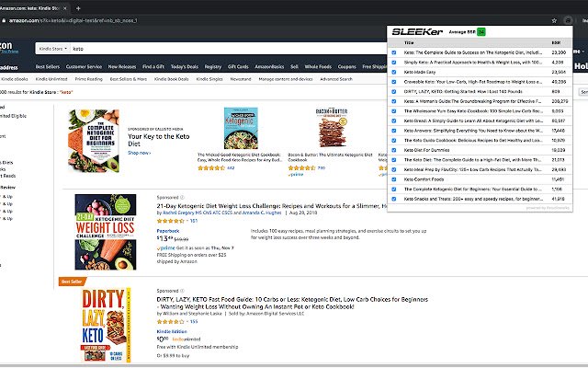Click the Title column header in Sleeker

click(409, 43)
